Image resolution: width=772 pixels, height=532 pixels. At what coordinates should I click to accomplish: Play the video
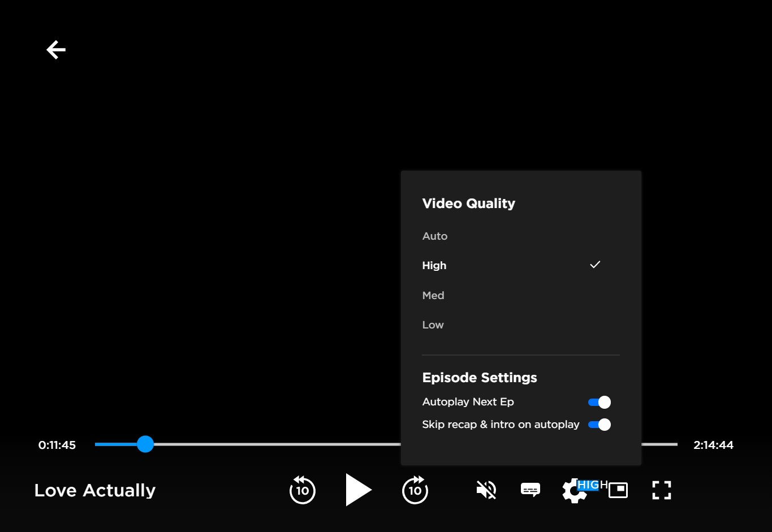(359, 490)
